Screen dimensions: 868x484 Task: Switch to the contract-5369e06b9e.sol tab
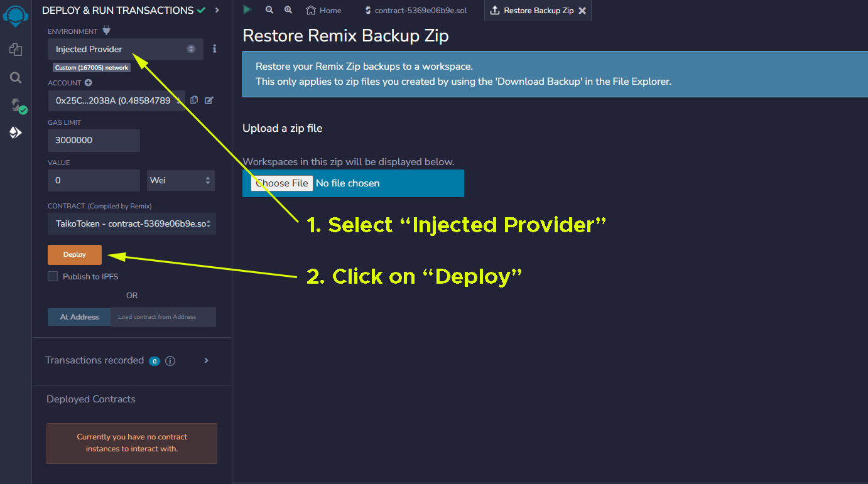pyautogui.click(x=416, y=11)
